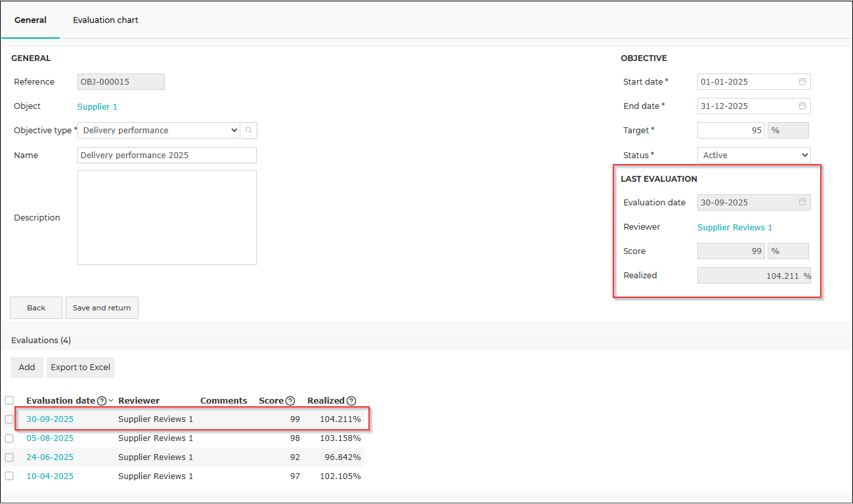
Task: Open the 10-04-2025 evaluation link
Action: [x=50, y=476]
